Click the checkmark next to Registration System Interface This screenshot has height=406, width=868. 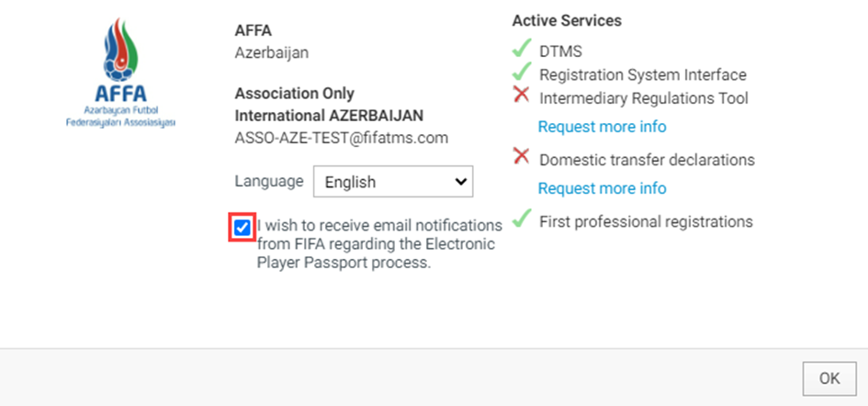522,72
